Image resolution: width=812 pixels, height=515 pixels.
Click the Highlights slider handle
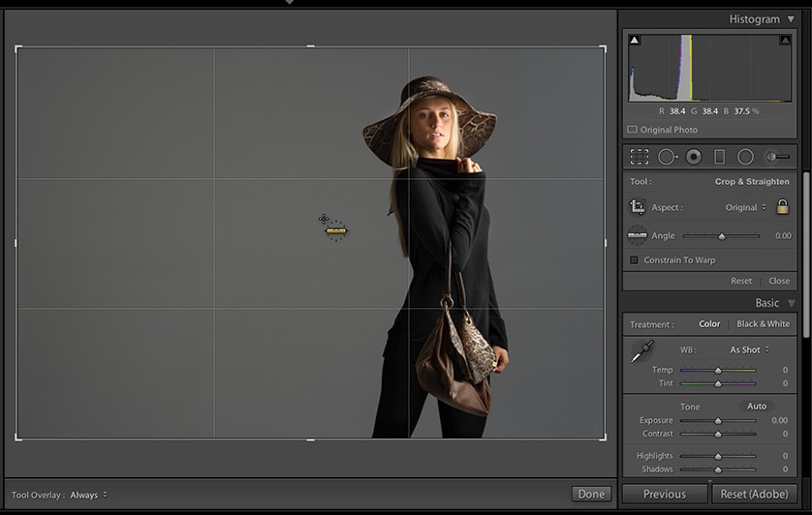718,456
